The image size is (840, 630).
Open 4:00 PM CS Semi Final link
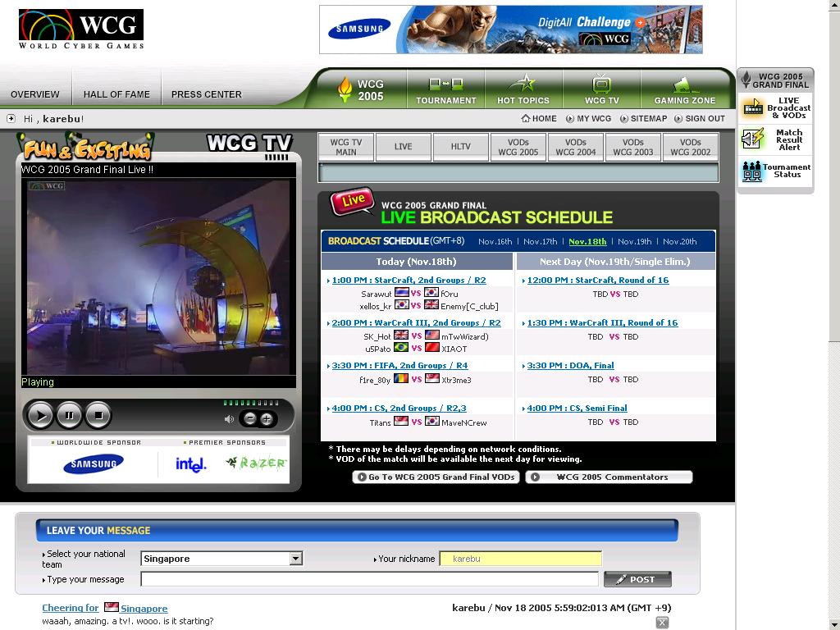[577, 409]
